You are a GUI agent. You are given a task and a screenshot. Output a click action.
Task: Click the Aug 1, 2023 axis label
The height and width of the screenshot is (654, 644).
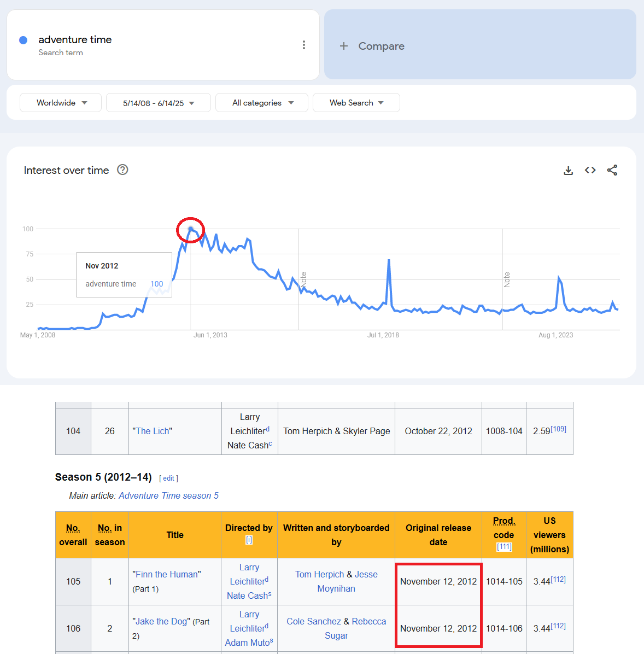tap(555, 335)
